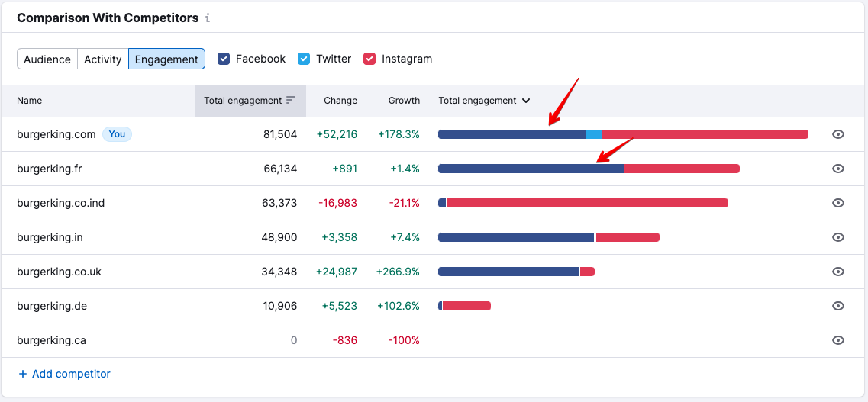
Task: Switch to the Activity tab
Action: point(103,59)
